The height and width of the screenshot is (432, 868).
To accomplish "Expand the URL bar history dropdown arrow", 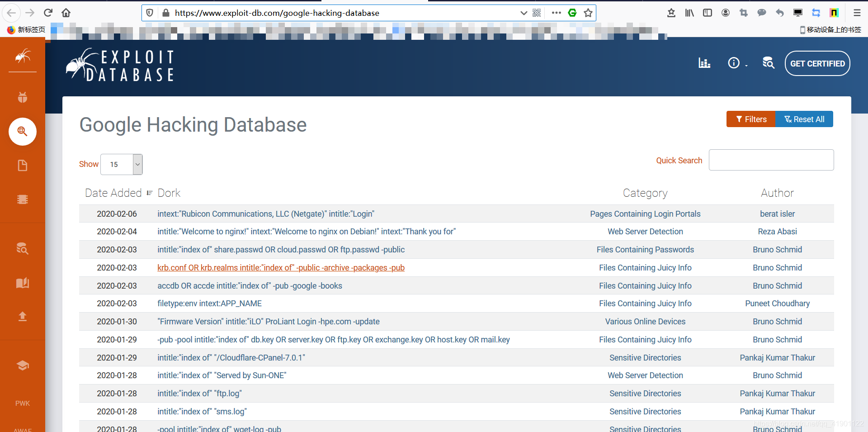I will (x=524, y=13).
